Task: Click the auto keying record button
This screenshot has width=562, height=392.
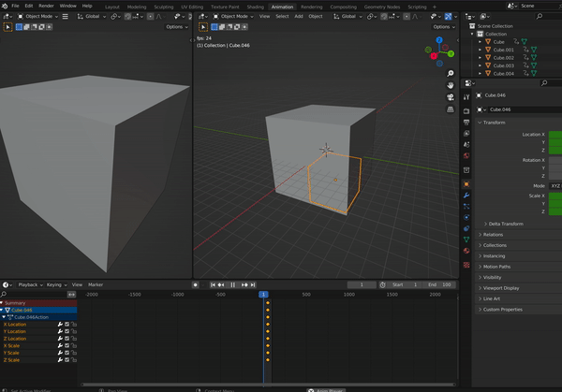Action: pos(195,284)
